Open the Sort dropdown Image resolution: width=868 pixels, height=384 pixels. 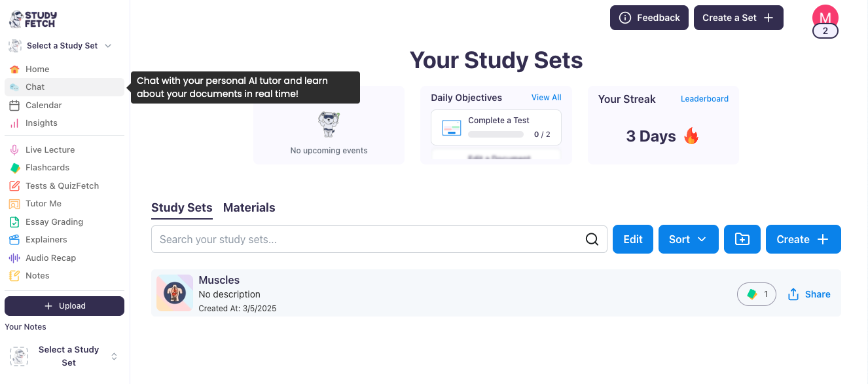(688, 239)
